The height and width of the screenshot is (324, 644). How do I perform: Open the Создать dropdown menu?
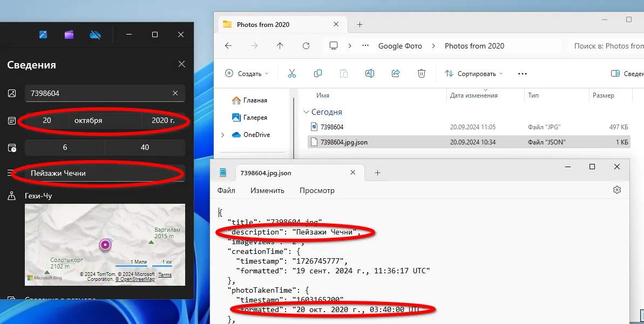click(246, 73)
